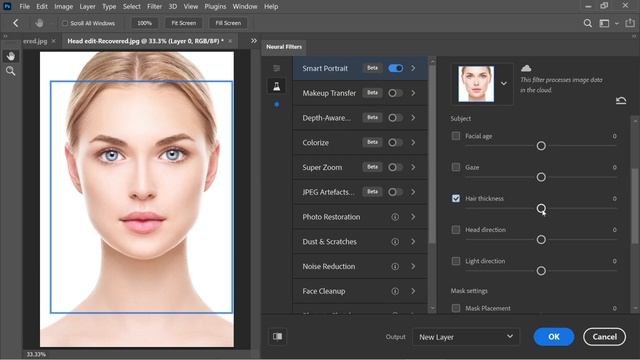Open the workspace layout icon
The width and height of the screenshot is (640, 360).
tap(604, 23)
